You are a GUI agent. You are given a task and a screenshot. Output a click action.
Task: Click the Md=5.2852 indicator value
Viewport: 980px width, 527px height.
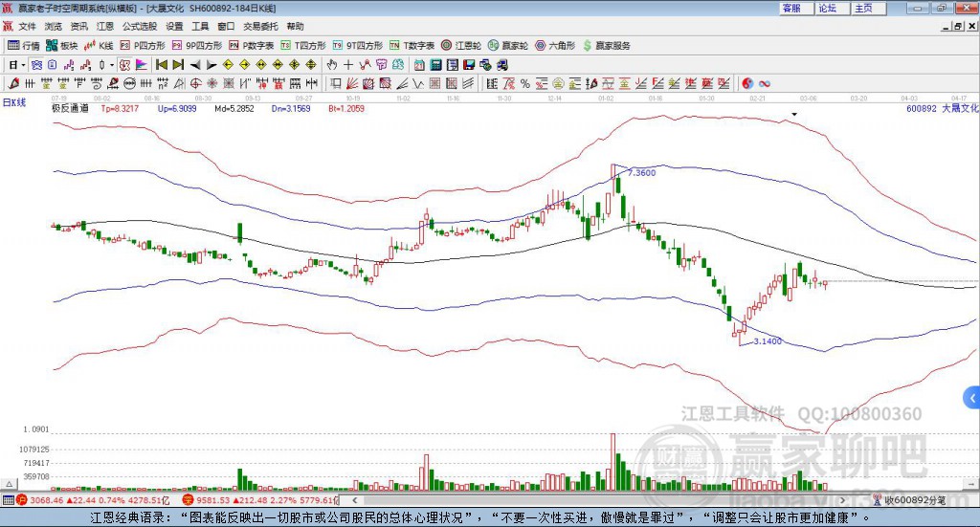pos(234,108)
